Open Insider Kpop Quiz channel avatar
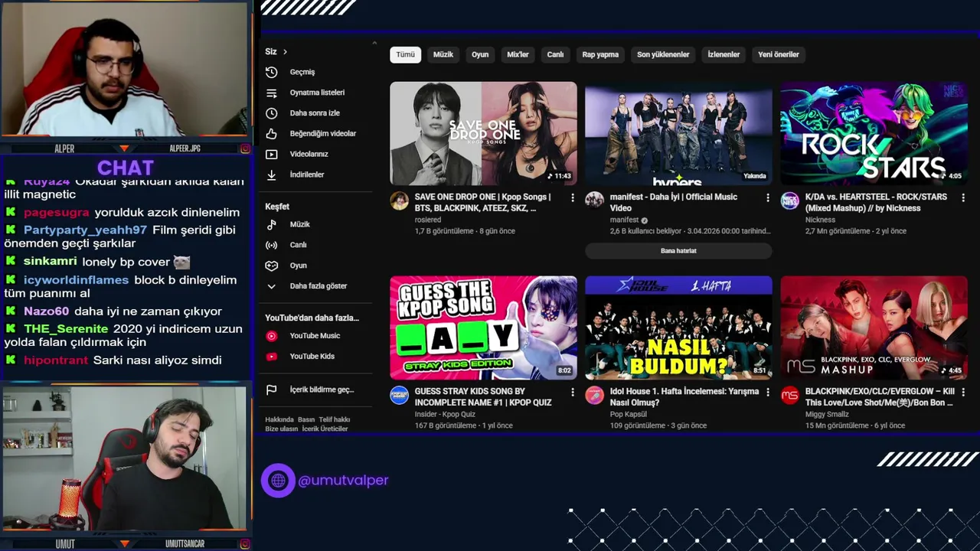This screenshot has width=980, height=551. (x=399, y=395)
